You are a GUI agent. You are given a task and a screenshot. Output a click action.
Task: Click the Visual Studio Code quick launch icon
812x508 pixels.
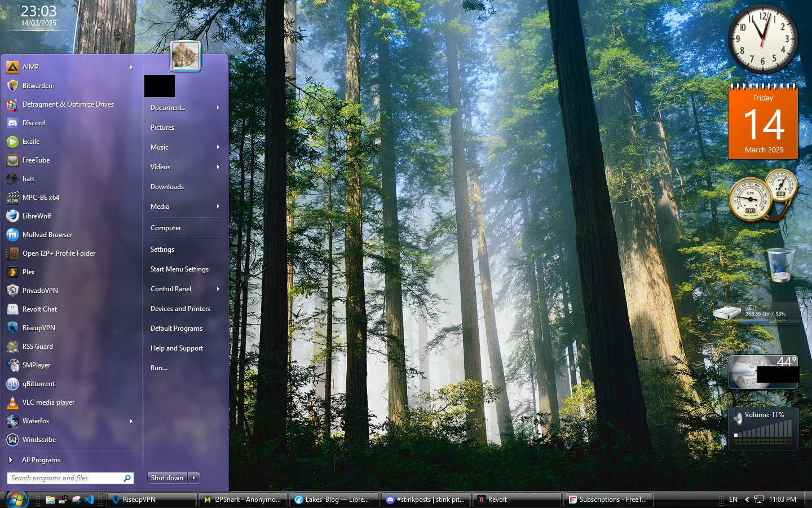coord(89,500)
